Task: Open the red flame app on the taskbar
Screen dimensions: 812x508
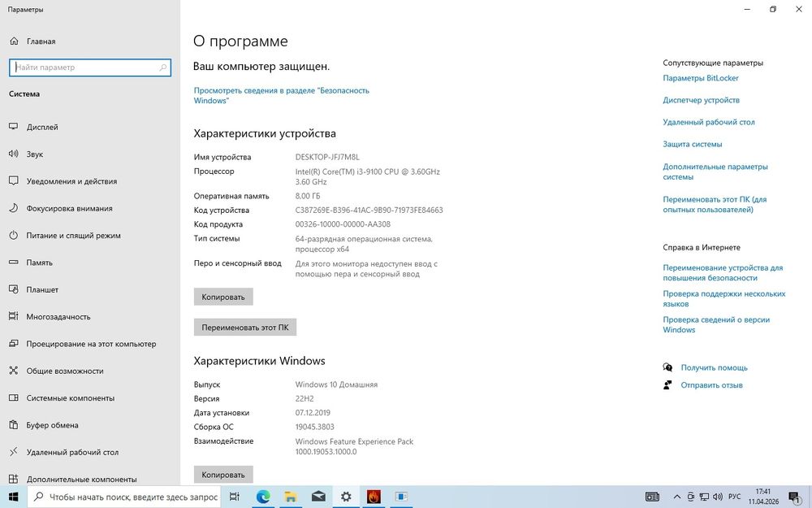Action: tap(374, 497)
